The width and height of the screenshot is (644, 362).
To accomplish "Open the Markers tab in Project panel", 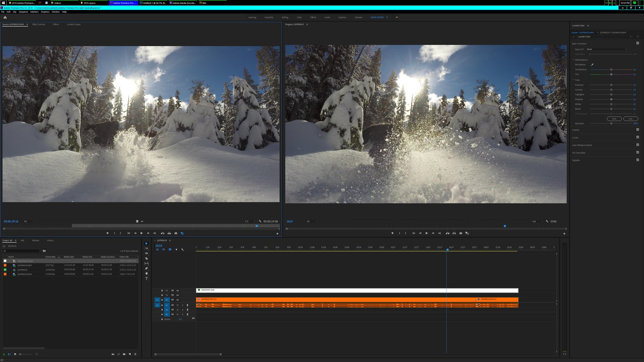I will pos(36,240).
